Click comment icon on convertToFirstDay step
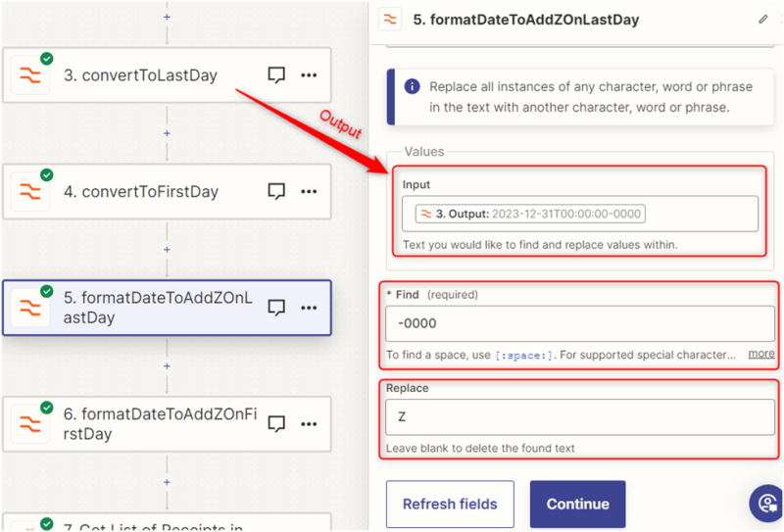The image size is (784, 532). click(276, 191)
